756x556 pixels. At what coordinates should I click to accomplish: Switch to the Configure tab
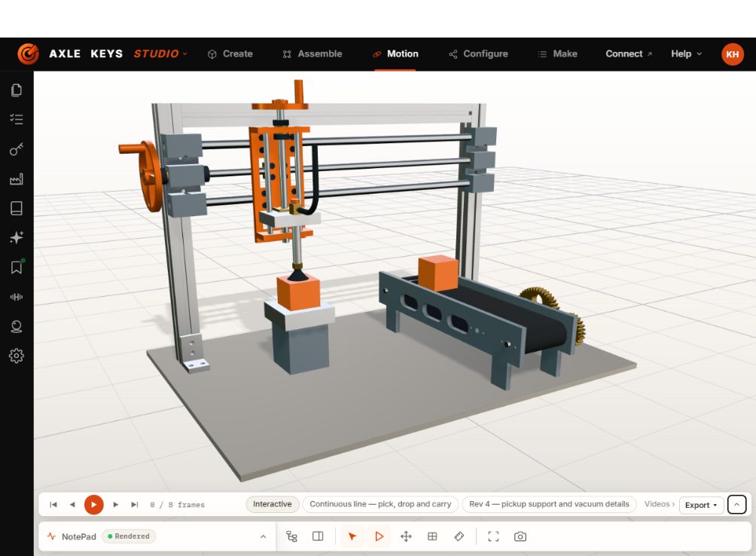click(478, 54)
